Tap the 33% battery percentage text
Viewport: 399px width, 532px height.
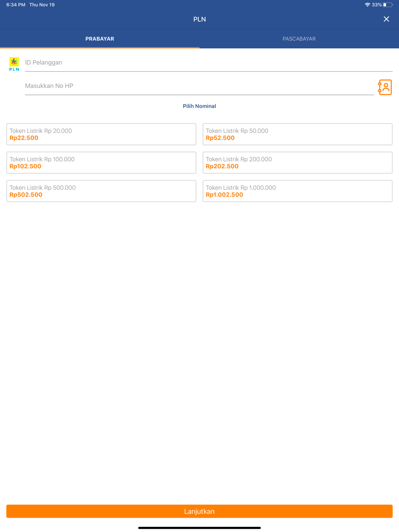(x=377, y=5)
